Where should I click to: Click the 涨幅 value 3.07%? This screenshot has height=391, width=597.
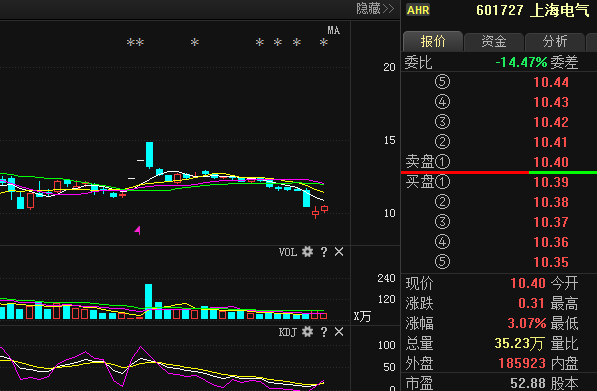[x=527, y=324]
